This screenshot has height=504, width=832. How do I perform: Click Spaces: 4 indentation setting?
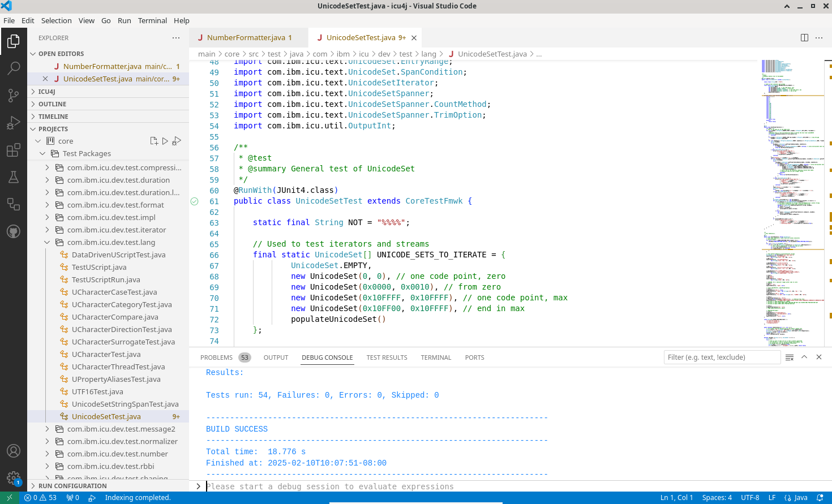pos(717,498)
